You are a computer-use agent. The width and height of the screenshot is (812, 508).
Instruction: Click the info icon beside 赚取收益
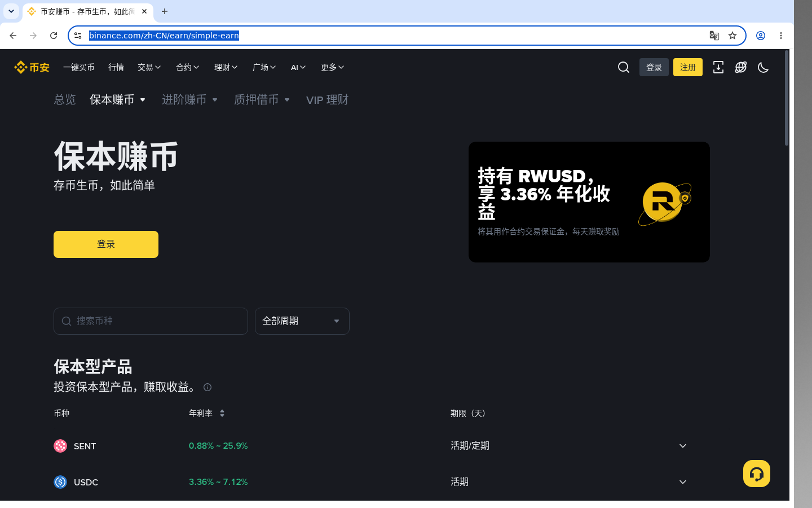coord(208,387)
